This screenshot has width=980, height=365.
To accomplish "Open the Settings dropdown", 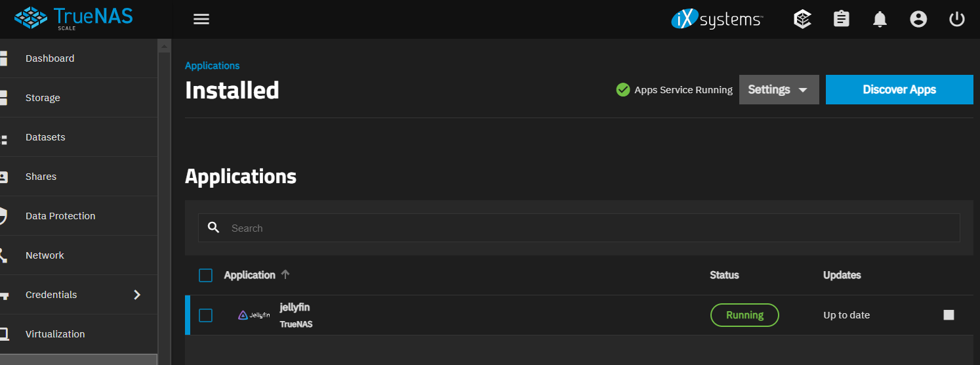I will tap(779, 89).
